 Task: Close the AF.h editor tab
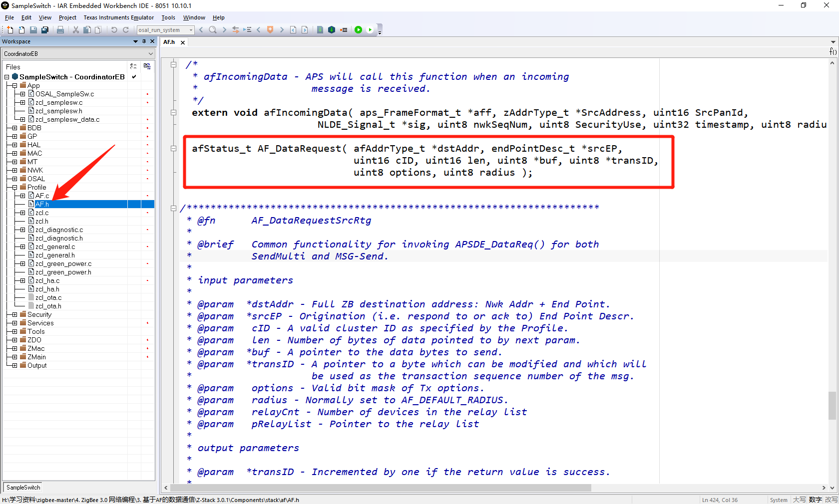[183, 42]
